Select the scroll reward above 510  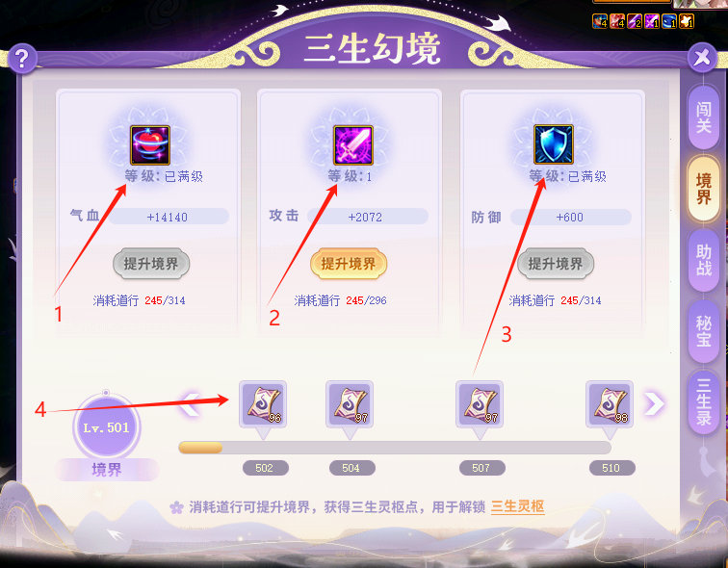click(x=610, y=404)
